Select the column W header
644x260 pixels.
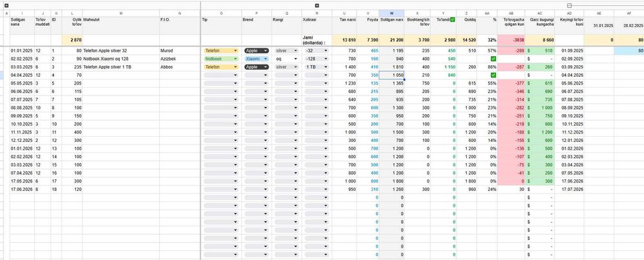(x=392, y=13)
